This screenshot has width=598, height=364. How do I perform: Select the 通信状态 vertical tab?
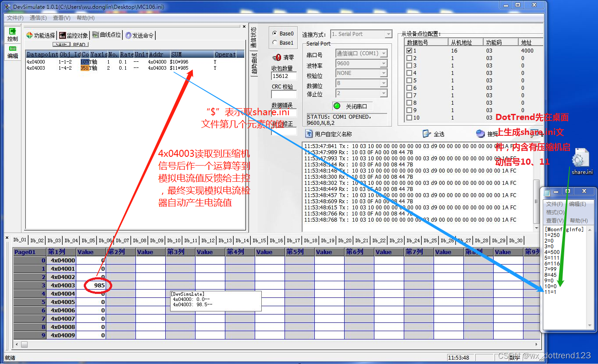tap(253, 38)
